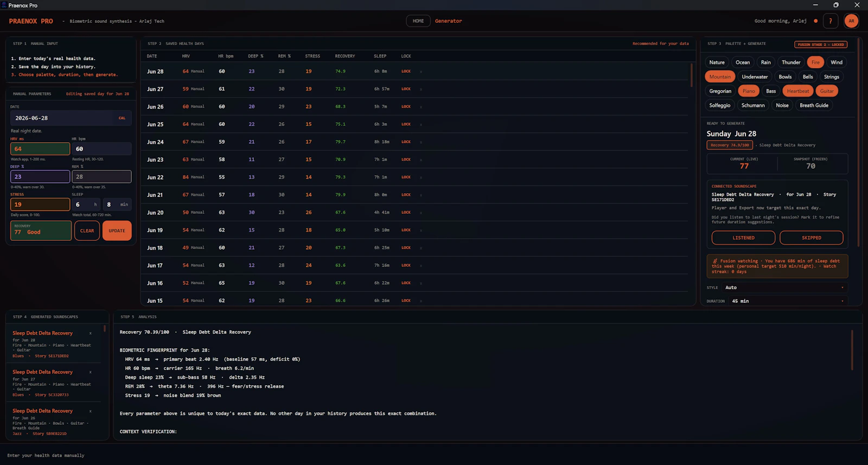Edit the HR bpm input field
This screenshot has width=868, height=465.
(101, 149)
